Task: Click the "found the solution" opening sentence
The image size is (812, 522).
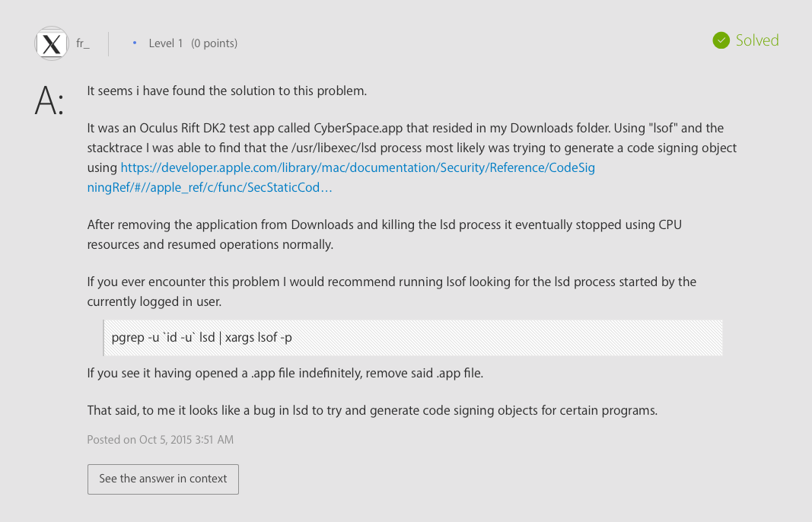Action: (227, 91)
